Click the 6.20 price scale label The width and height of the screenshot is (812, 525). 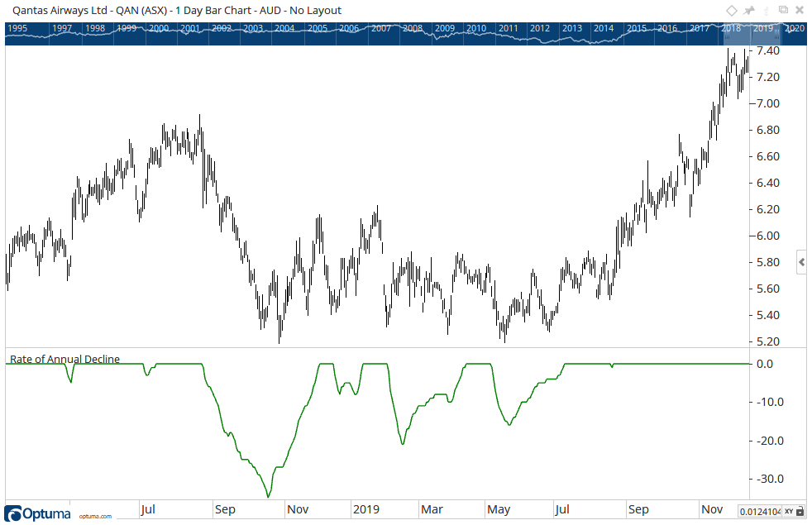(768, 209)
